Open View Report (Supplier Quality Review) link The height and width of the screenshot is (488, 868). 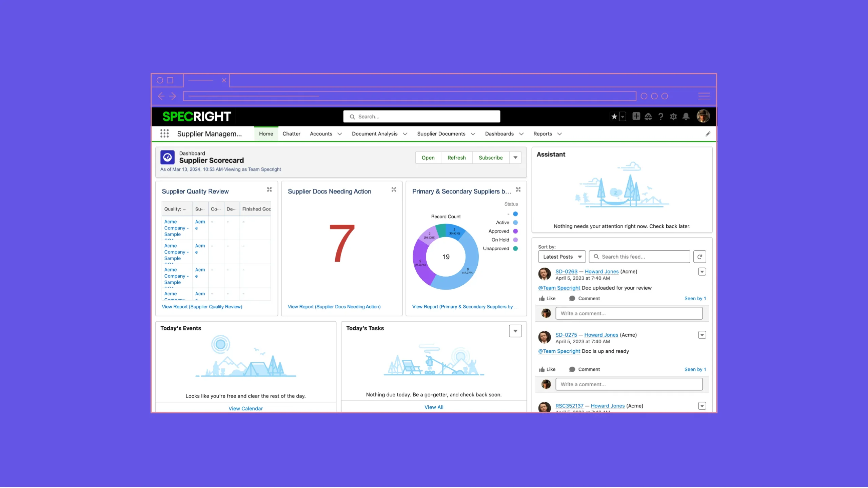coord(202,307)
